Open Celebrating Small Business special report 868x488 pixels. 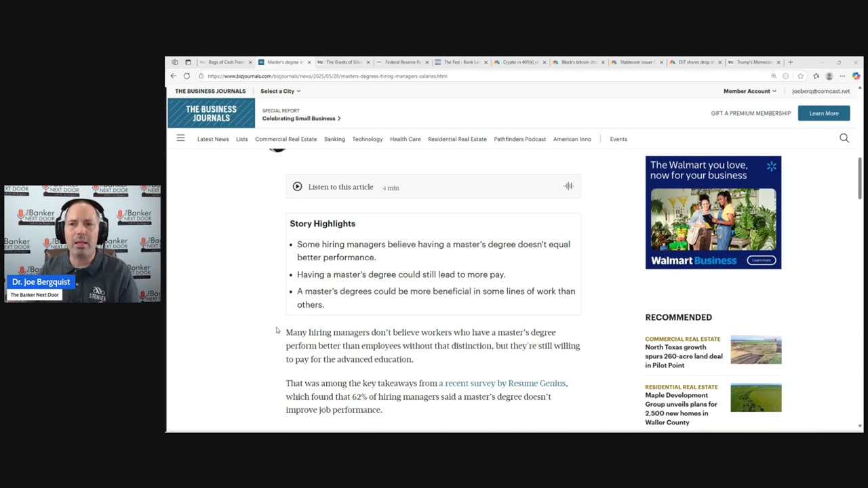pyautogui.click(x=301, y=119)
